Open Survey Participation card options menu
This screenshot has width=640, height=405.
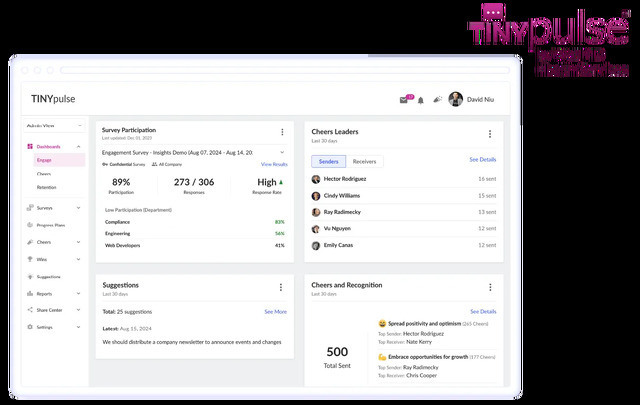[x=282, y=132]
